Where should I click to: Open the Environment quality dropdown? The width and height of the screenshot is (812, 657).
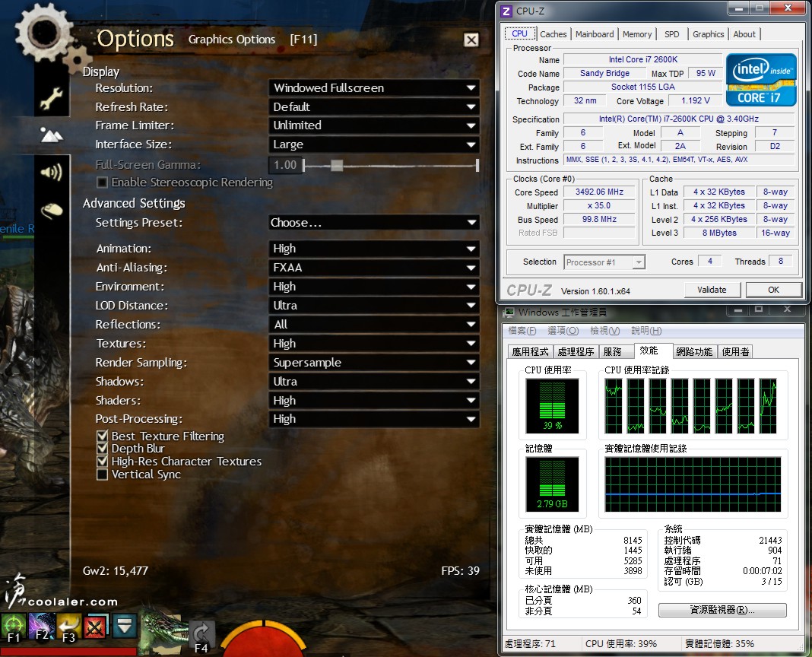point(373,287)
